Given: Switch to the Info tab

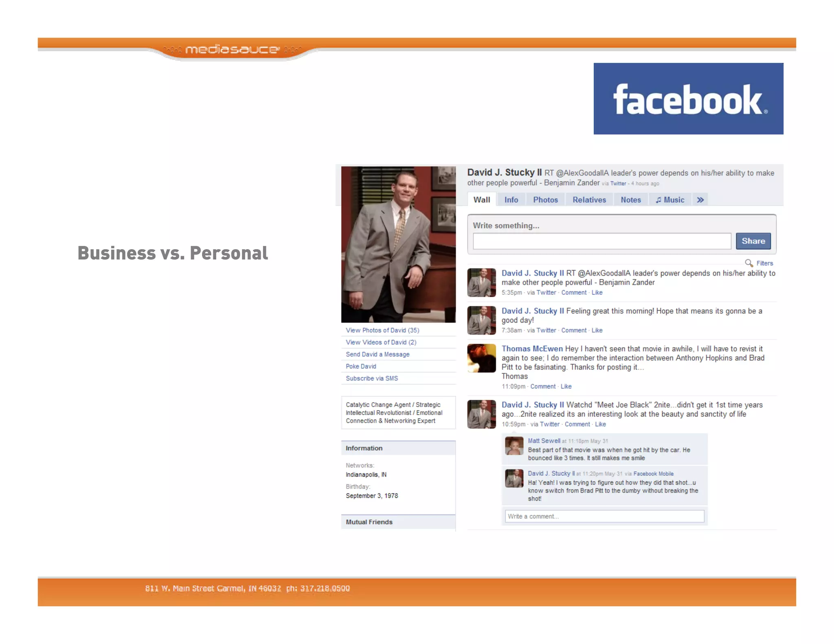Looking at the screenshot, I should (511, 199).
